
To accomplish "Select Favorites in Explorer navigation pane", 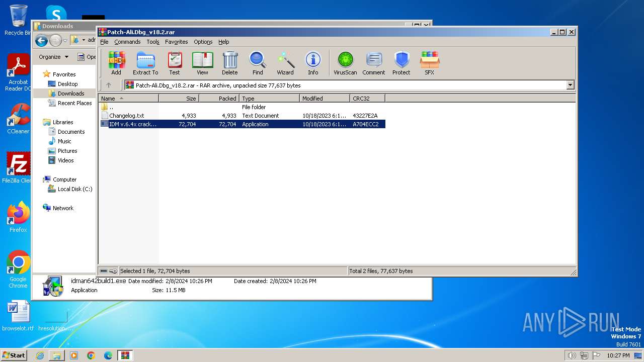I will pyautogui.click(x=64, y=74).
